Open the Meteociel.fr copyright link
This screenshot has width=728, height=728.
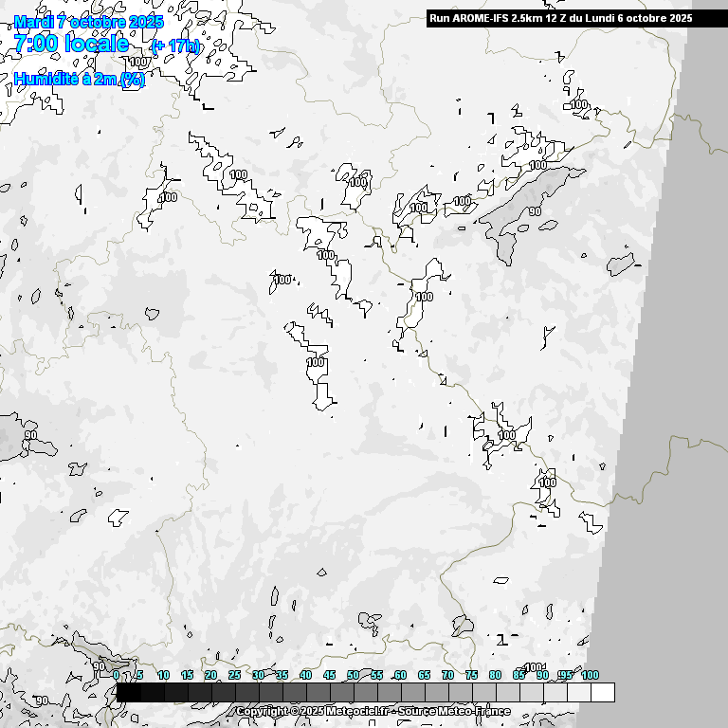313,711
